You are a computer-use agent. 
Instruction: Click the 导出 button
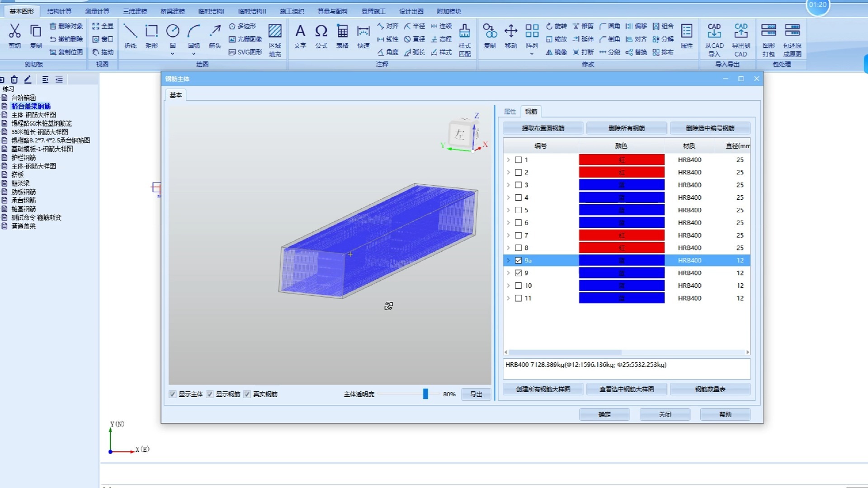[x=476, y=394]
